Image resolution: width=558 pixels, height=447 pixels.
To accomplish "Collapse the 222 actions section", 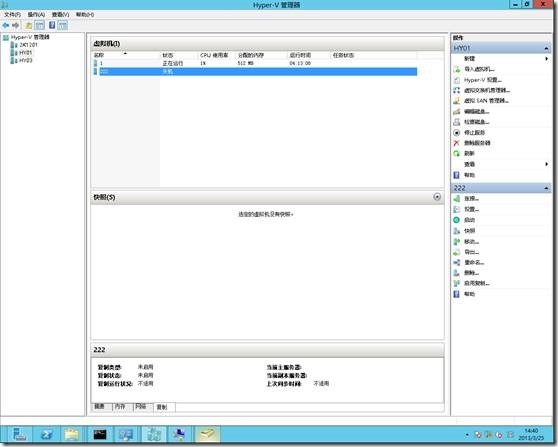I will pyautogui.click(x=546, y=188).
